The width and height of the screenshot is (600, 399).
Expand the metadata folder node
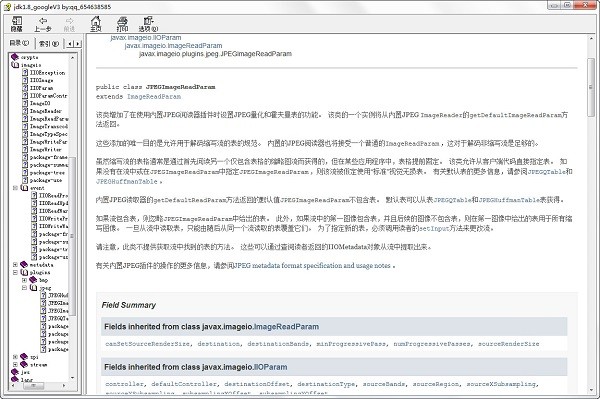(15, 265)
